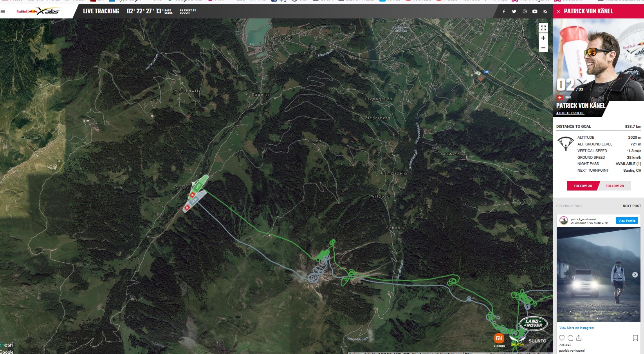644x354 pixels.
Task: Click the Instagram post photo
Action: tap(599, 274)
